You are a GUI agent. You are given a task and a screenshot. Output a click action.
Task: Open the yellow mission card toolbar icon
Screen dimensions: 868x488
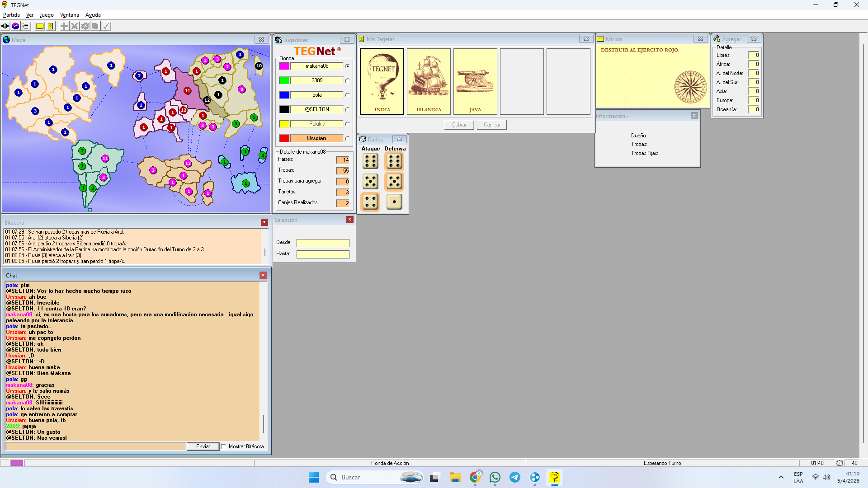(40, 26)
